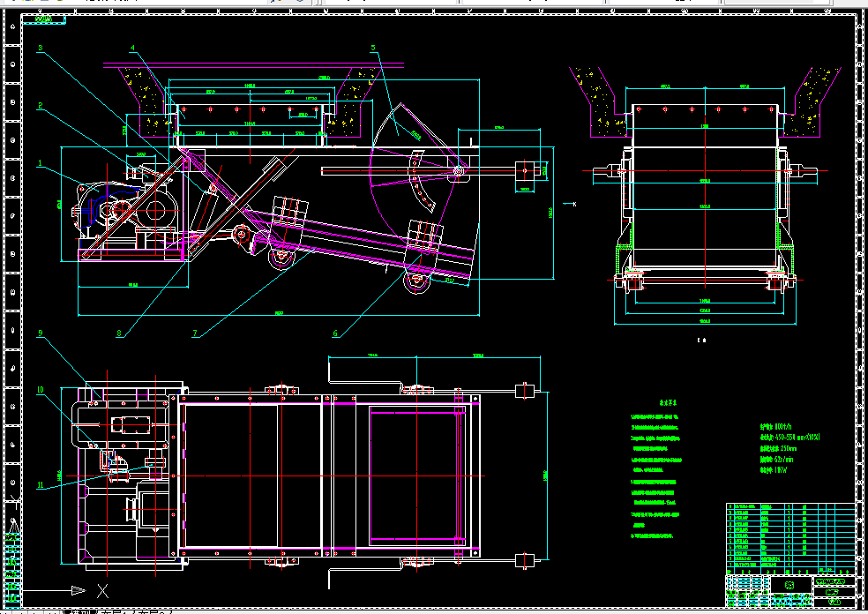Click the 250mm specification text
The image size is (868, 614).
point(778,448)
